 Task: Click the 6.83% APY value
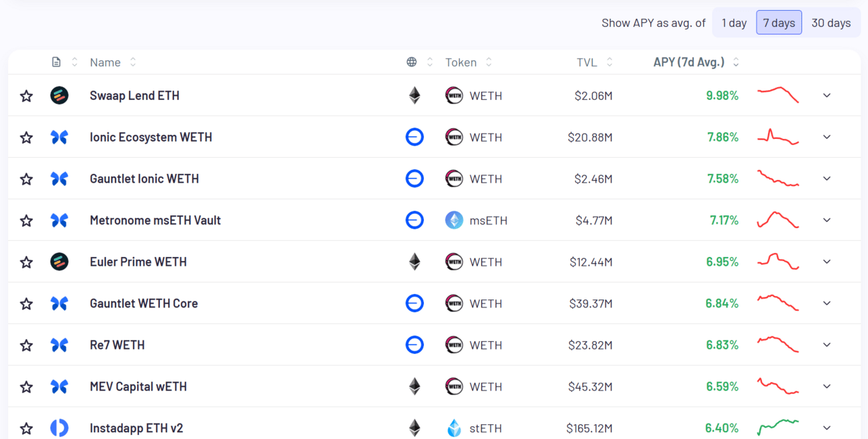coord(722,345)
